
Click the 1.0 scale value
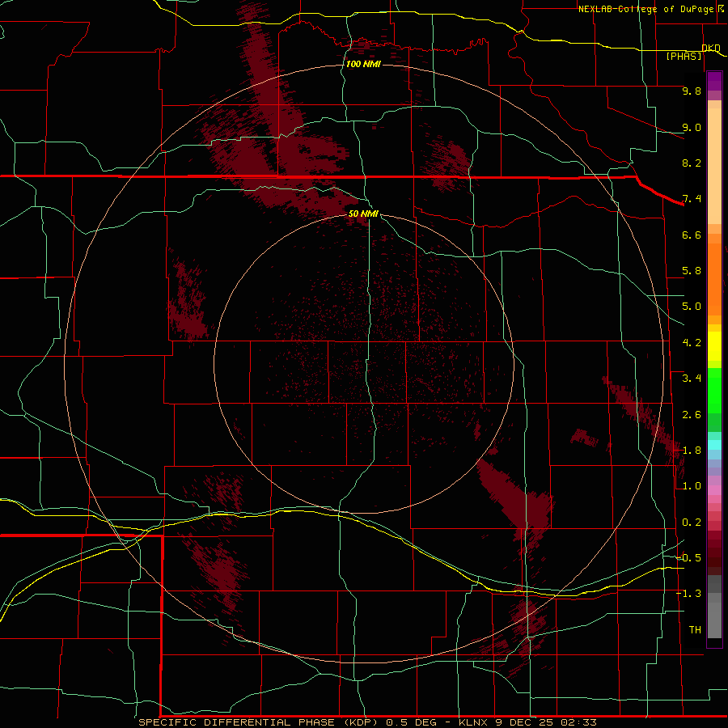tap(692, 486)
